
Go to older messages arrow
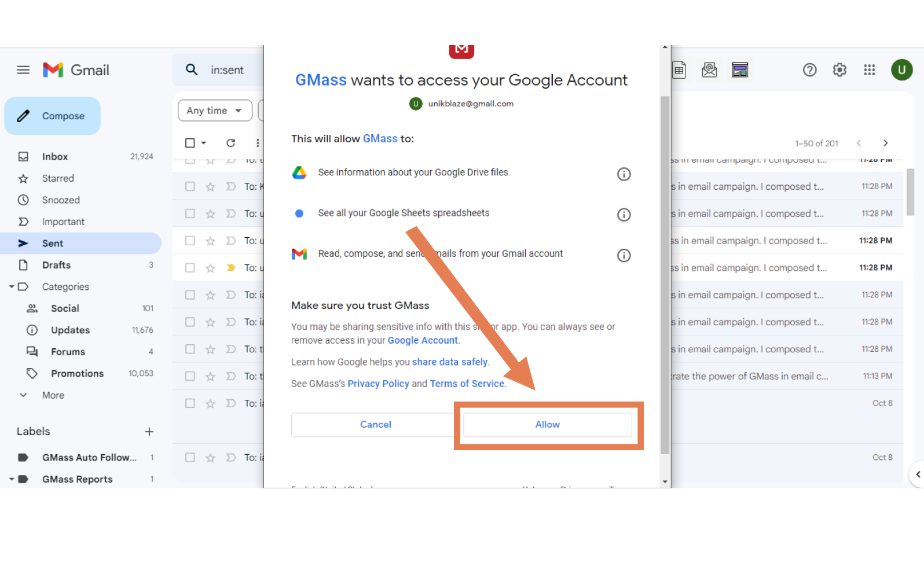885,143
